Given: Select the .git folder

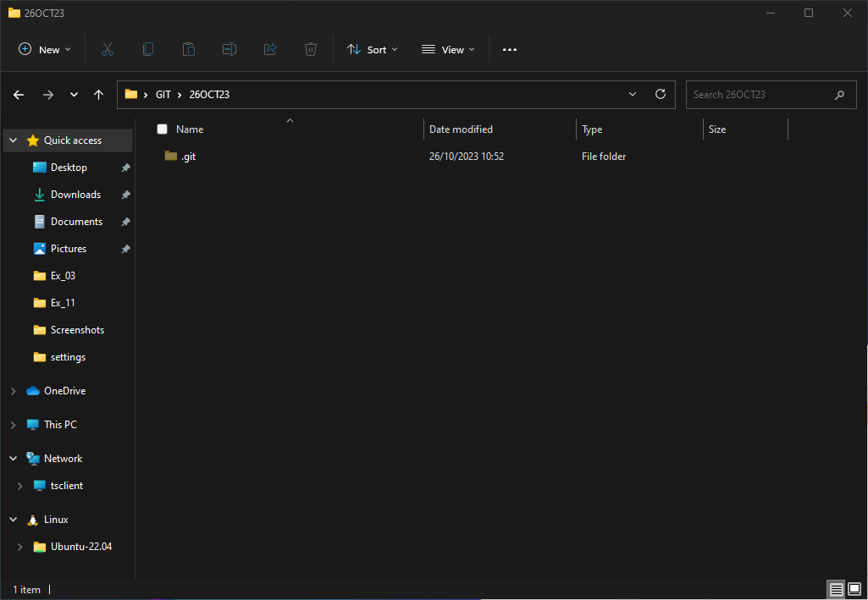Looking at the screenshot, I should coord(188,157).
